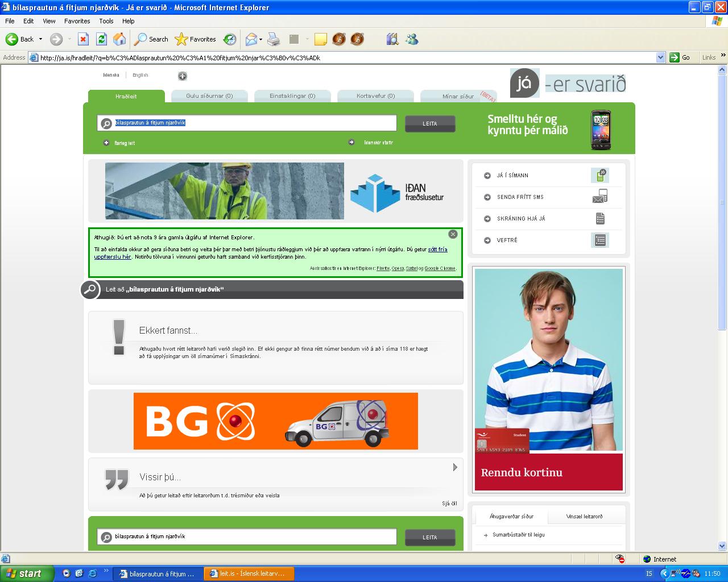Viewport: 728px width, 582px height.
Task: Click the vertical page scrollbar thumb
Action: click(x=722, y=199)
